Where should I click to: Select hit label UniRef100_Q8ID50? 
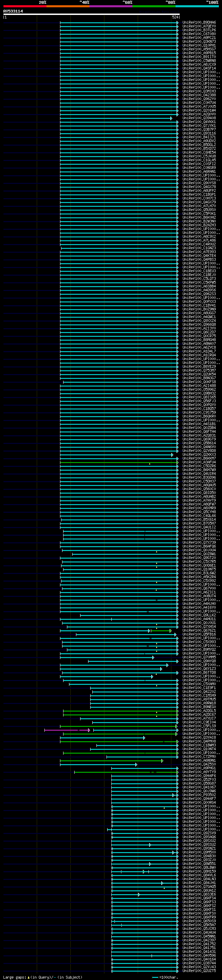click(199, 493)
